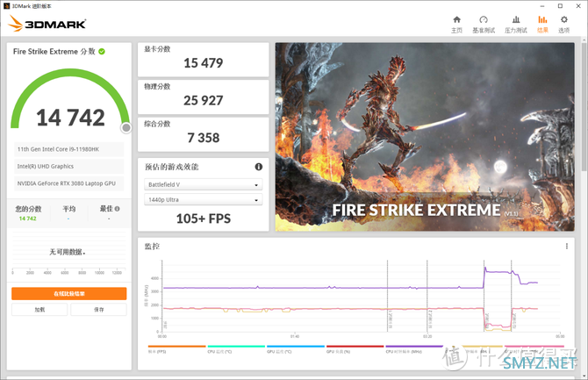This screenshot has width=588, height=380.
Task: Close the 3DMark window
Action: pyautogui.click(x=578, y=6)
